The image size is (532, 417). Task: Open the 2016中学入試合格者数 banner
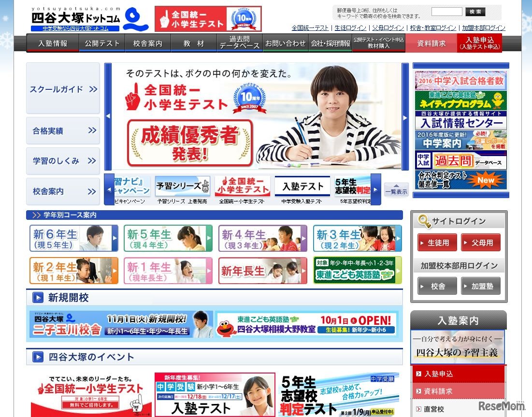click(461, 80)
